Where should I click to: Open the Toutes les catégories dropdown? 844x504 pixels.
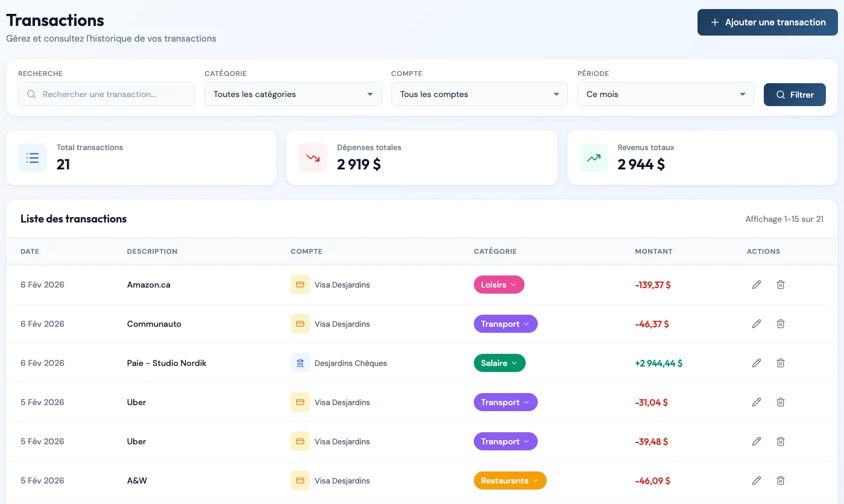tap(292, 94)
